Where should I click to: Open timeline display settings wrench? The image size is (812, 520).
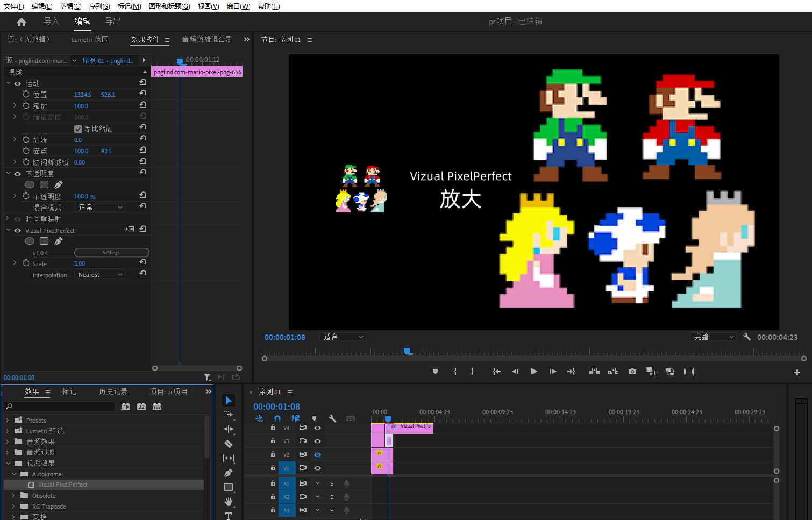(332, 418)
